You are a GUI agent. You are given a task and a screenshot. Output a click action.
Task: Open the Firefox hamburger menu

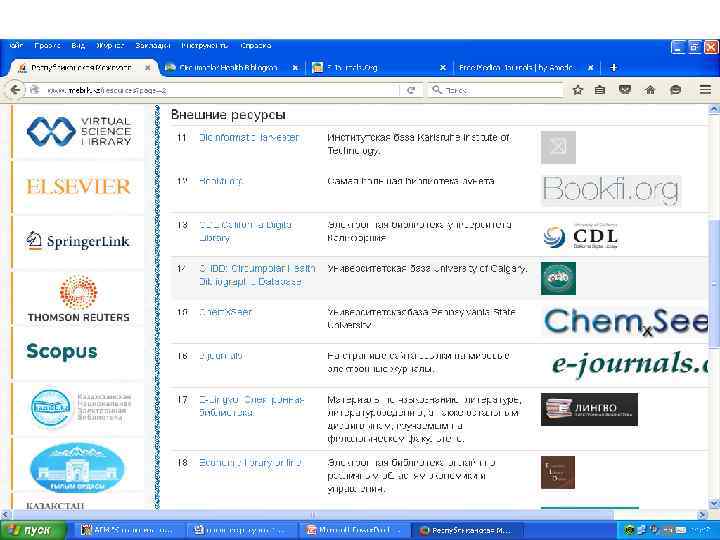[x=705, y=90]
